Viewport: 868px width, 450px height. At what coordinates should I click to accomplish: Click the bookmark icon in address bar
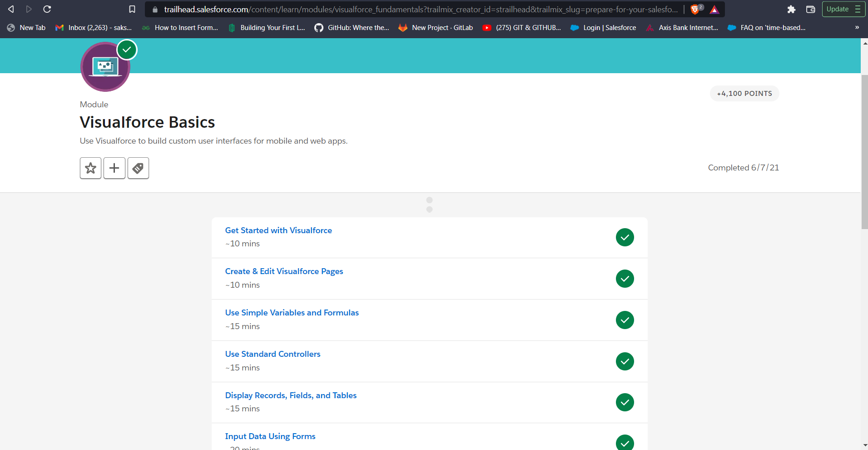click(132, 9)
